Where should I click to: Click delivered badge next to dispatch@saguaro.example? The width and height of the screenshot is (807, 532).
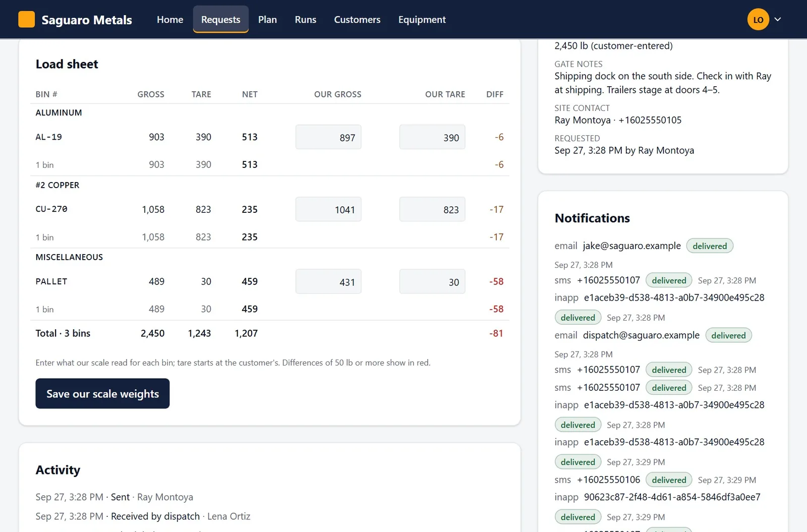click(728, 335)
